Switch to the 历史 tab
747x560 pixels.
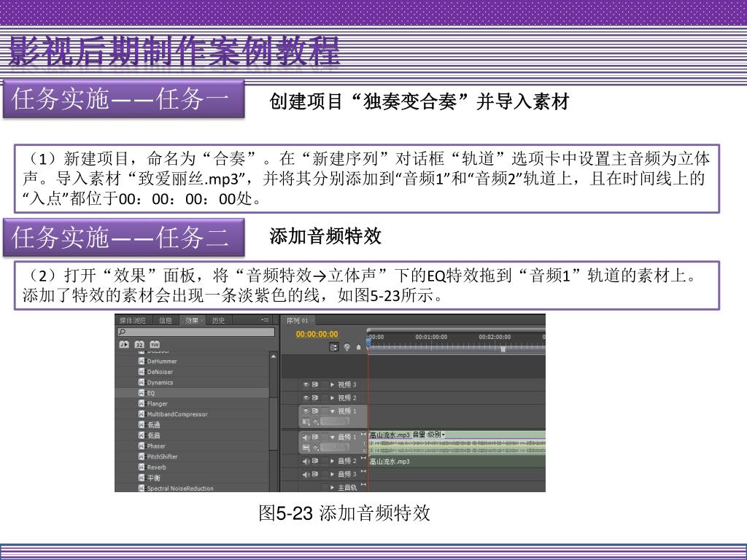[218, 321]
